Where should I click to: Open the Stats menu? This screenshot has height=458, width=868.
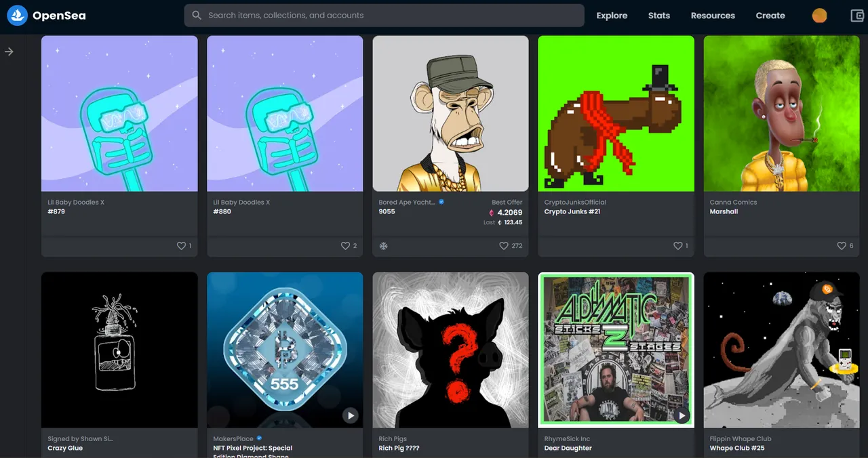click(x=658, y=16)
